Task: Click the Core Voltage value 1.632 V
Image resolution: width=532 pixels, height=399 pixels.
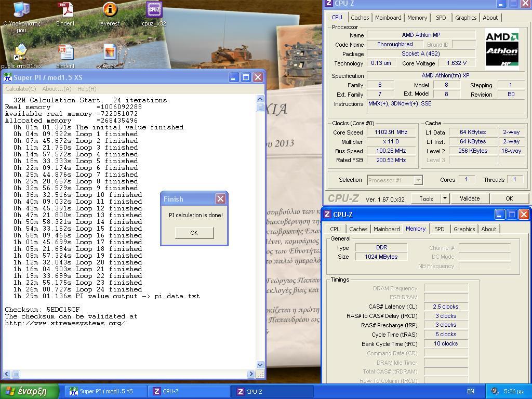Action: point(456,63)
